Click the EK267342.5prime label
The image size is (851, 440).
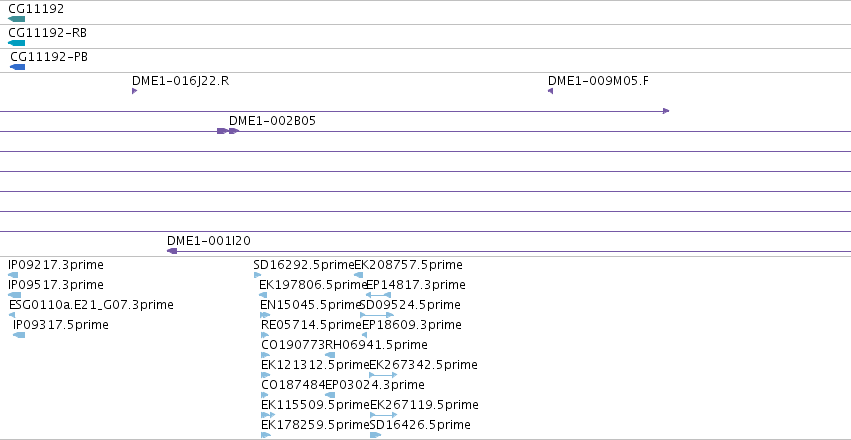pos(423,365)
